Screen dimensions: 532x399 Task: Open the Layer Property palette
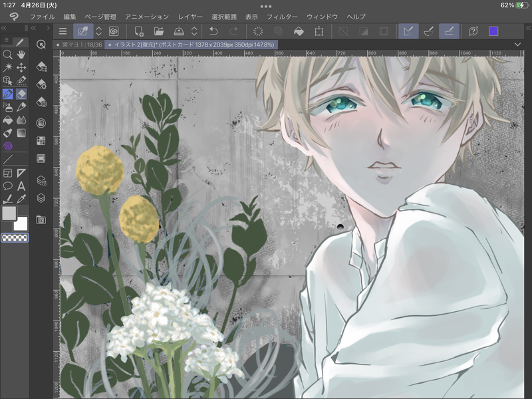pyautogui.click(x=41, y=180)
